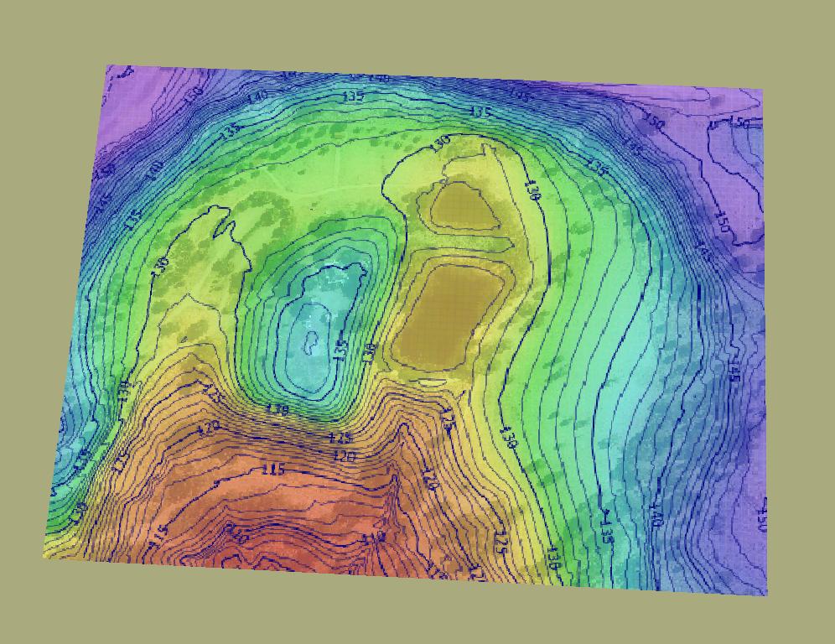Select the 120 label below the 125 label
Viewport: 835px width, 644px height.
[x=345, y=456]
